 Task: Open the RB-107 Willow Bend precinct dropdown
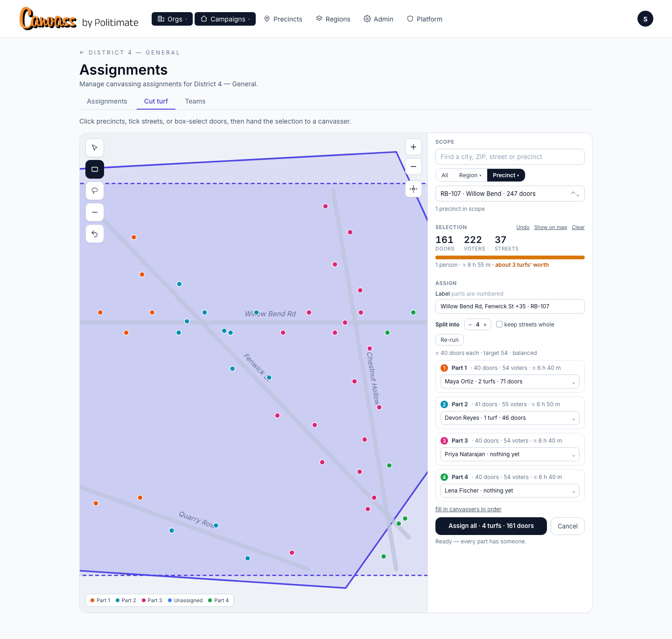pyautogui.click(x=510, y=194)
